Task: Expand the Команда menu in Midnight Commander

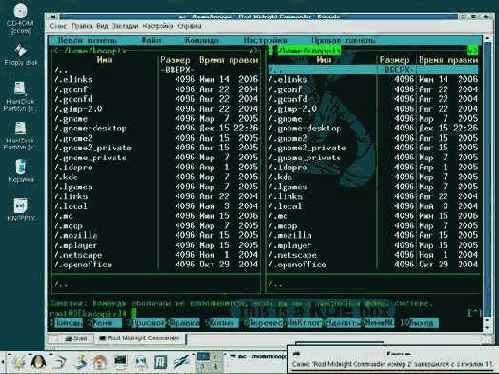Action: [202, 41]
